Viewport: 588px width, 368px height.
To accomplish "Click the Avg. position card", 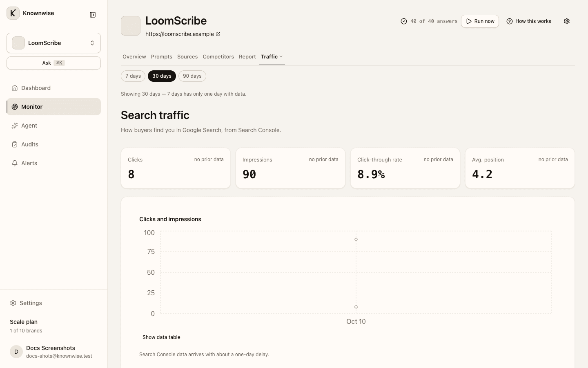I will [x=520, y=168].
